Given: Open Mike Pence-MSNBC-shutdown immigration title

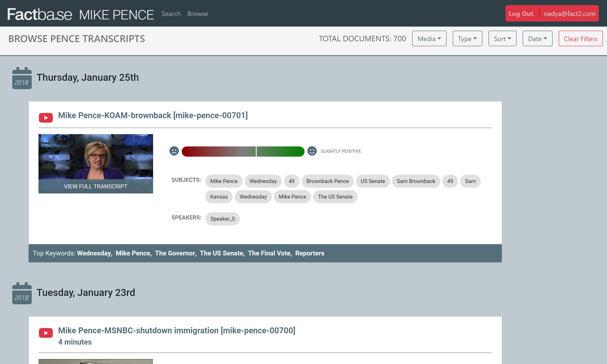Looking at the screenshot, I should [x=177, y=330].
